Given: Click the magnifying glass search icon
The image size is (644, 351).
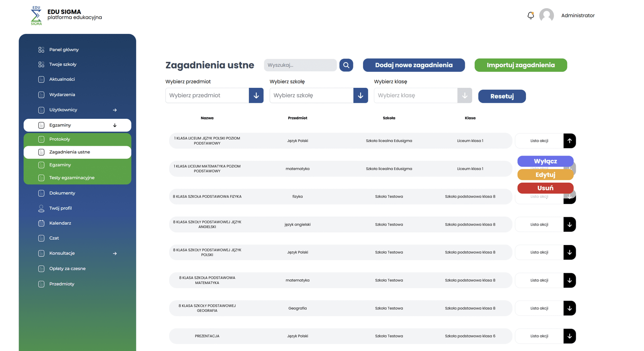Looking at the screenshot, I should coord(346,65).
